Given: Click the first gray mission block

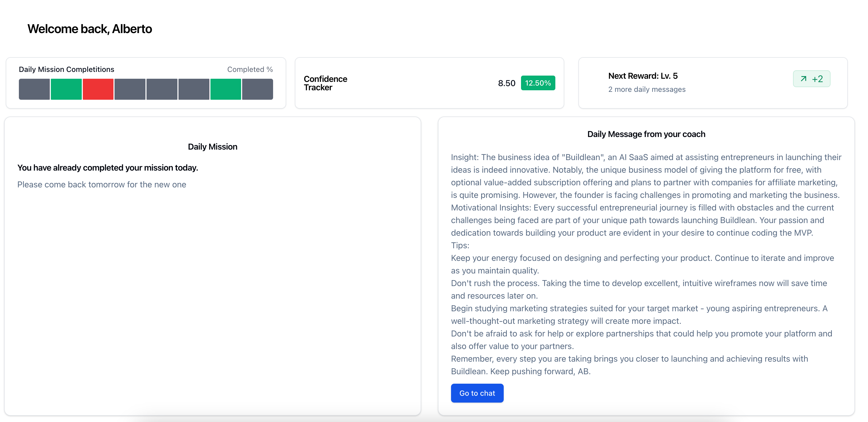Looking at the screenshot, I should pyautogui.click(x=34, y=89).
